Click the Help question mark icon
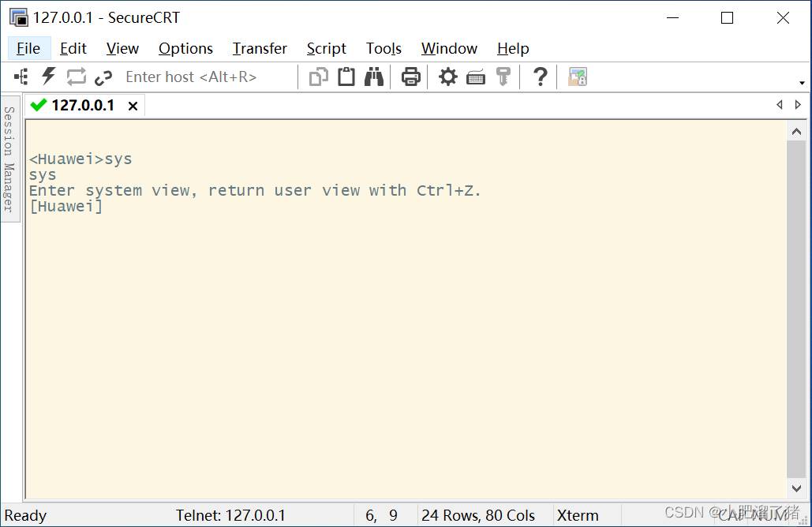812x527 pixels. point(540,77)
